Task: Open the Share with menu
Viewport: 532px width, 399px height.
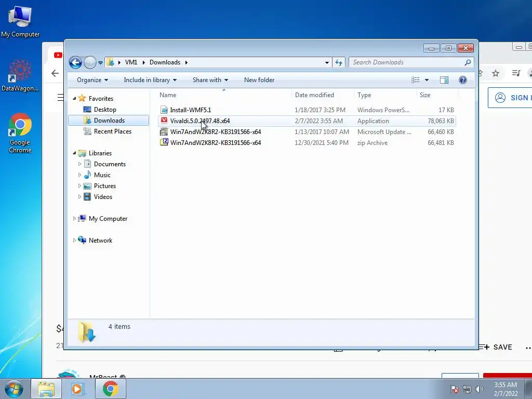Action: pos(210,80)
